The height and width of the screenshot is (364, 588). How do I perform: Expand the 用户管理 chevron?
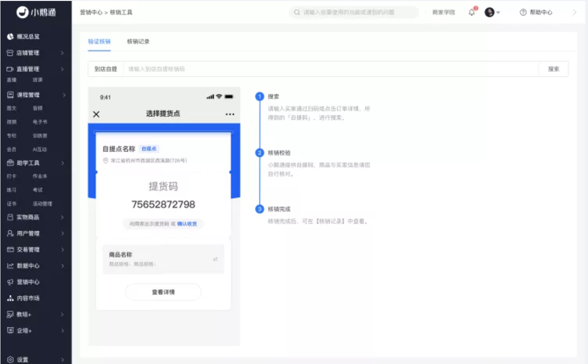62,234
